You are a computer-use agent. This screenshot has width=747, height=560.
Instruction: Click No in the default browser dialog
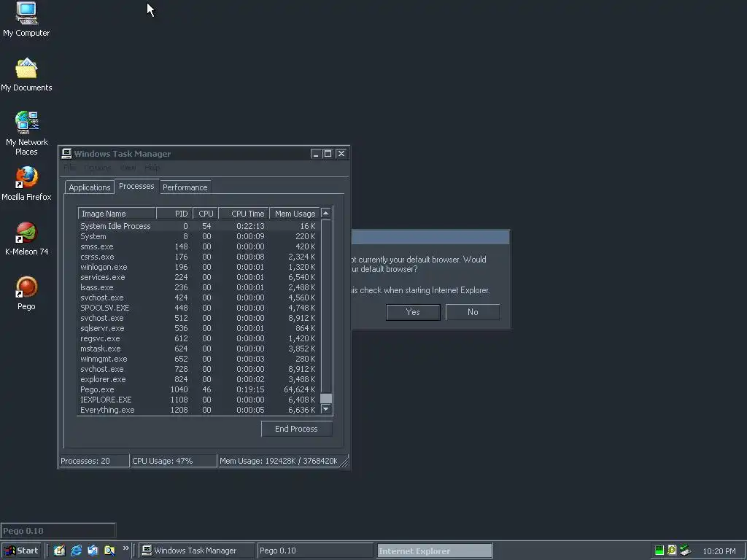(x=473, y=312)
